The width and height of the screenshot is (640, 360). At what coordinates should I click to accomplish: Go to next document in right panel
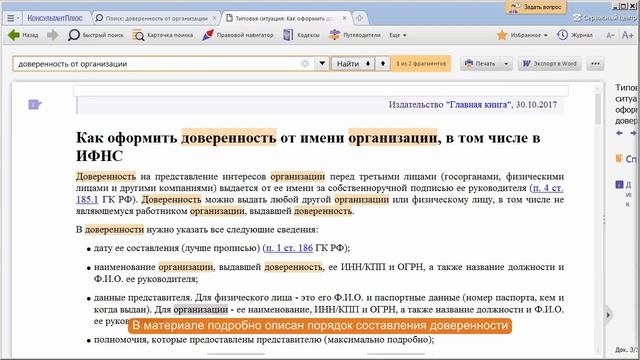(633, 133)
